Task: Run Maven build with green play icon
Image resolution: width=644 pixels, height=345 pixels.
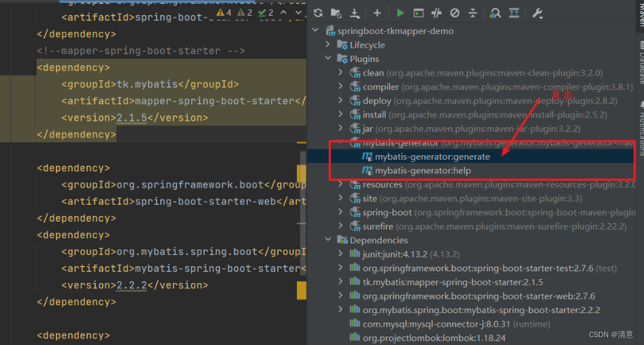Action: tap(400, 13)
